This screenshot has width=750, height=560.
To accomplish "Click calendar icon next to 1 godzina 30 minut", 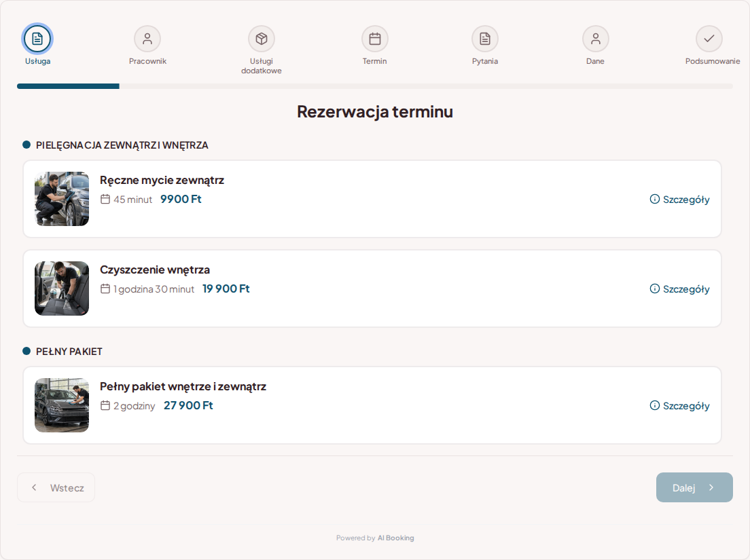I will 105,288.
